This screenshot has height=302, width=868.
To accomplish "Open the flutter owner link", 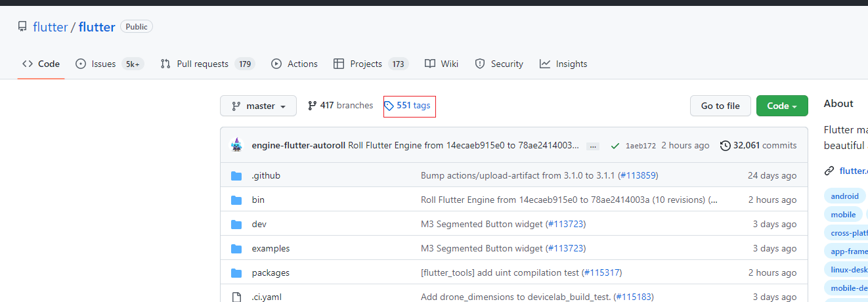I will 51,27.
